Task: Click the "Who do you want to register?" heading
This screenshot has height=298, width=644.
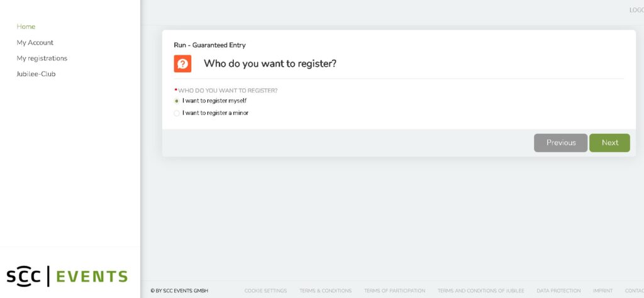Action: pyautogui.click(x=270, y=63)
